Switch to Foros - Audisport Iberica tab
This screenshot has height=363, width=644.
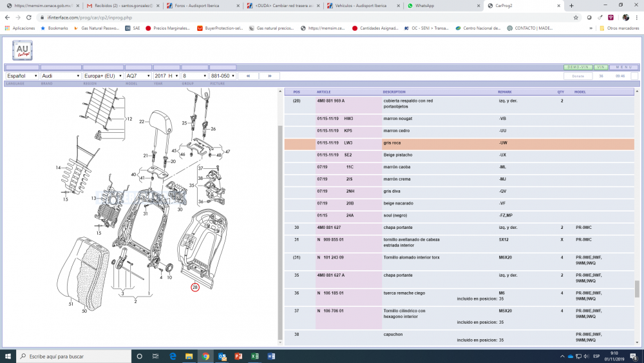click(x=201, y=6)
